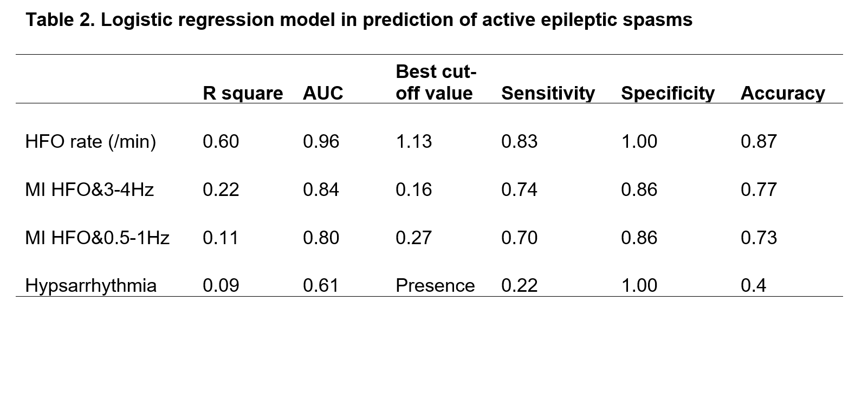The height and width of the screenshot is (419, 868).
Task: Click the 'Sensitivity' column header
Action: (547, 93)
